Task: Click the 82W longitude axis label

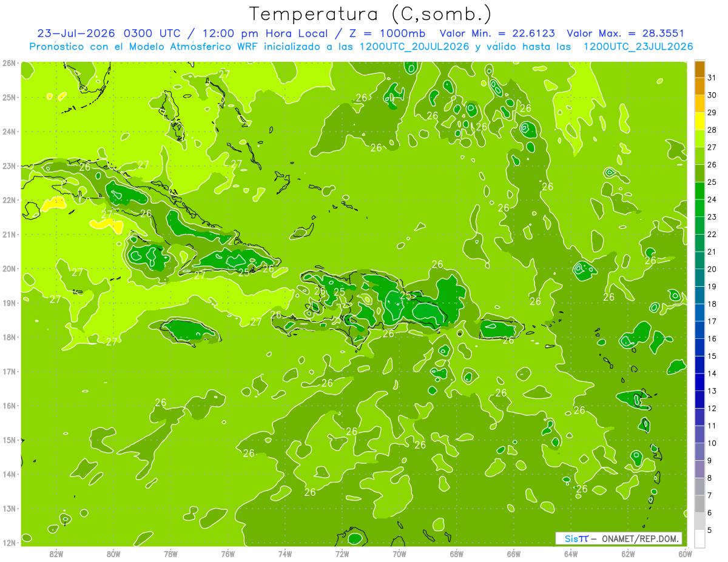Action: coord(56,554)
